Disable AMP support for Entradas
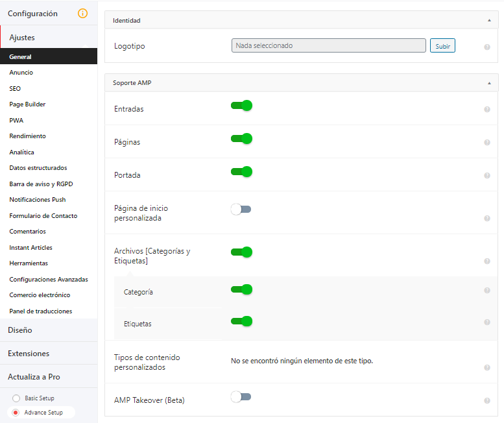This screenshot has height=423, width=504. coord(241,106)
